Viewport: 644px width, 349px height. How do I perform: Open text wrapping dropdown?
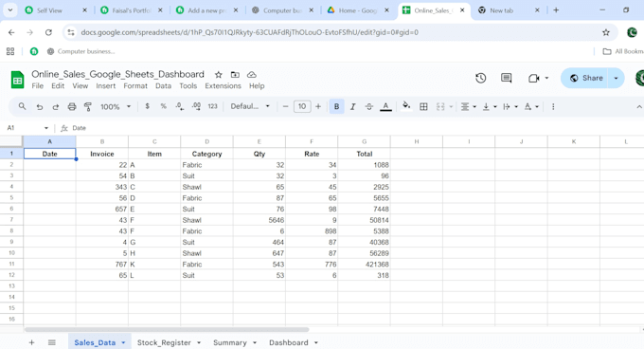[510, 107]
